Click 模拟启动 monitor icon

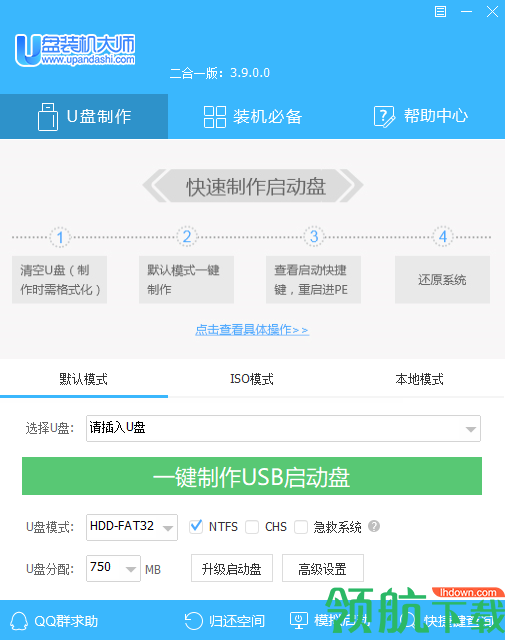pyautogui.click(x=299, y=620)
